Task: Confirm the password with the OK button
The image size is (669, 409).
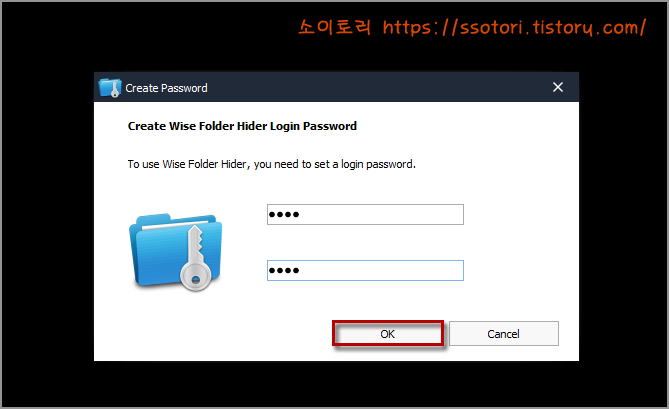Action: (x=388, y=334)
